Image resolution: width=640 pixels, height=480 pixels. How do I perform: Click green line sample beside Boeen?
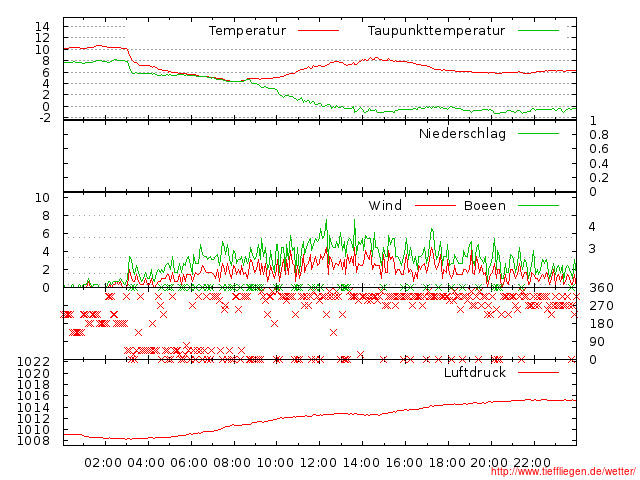(538, 205)
